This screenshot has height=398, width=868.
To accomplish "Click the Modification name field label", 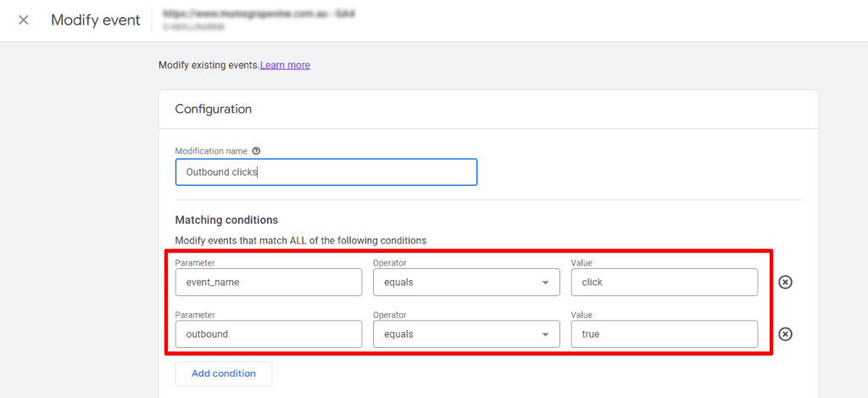I will pyautogui.click(x=211, y=151).
